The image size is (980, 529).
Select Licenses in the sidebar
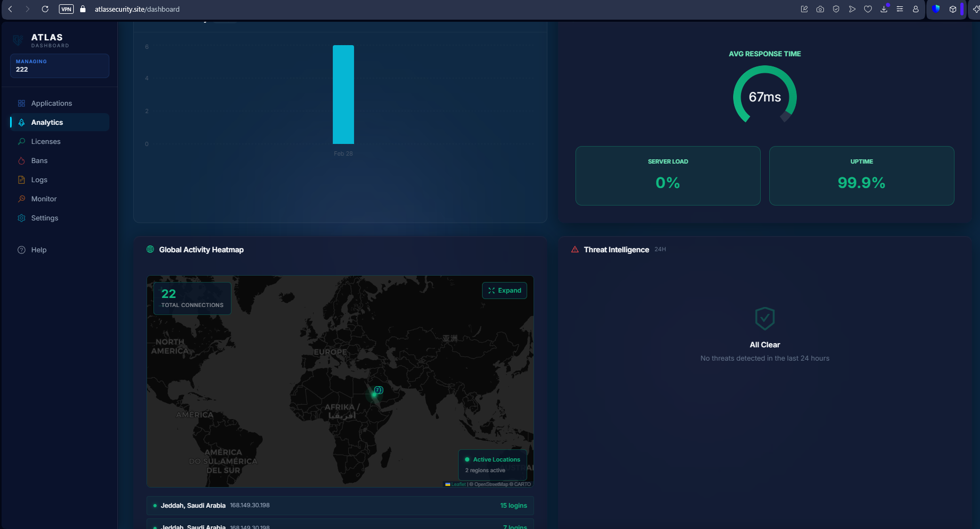tap(45, 141)
